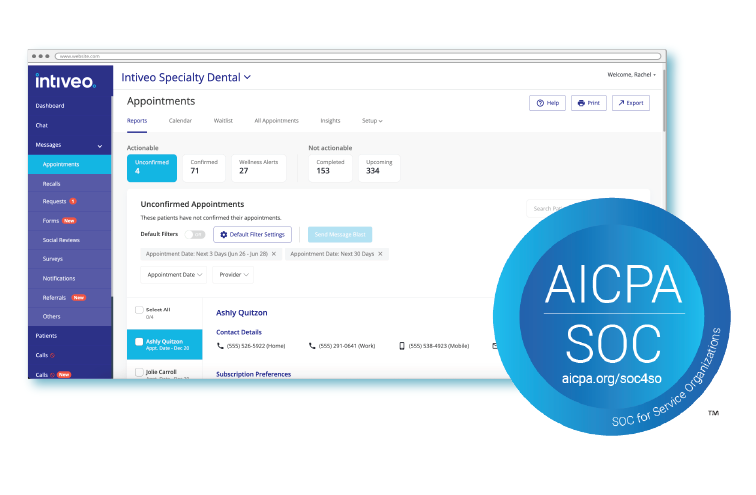The width and height of the screenshot is (756, 495).
Task: Click the Help question-mark button
Action: (x=547, y=103)
